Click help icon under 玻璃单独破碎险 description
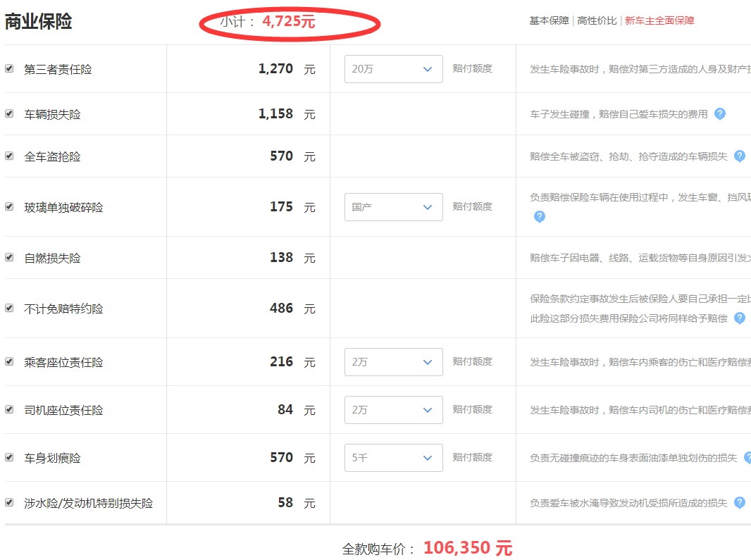 540,217
